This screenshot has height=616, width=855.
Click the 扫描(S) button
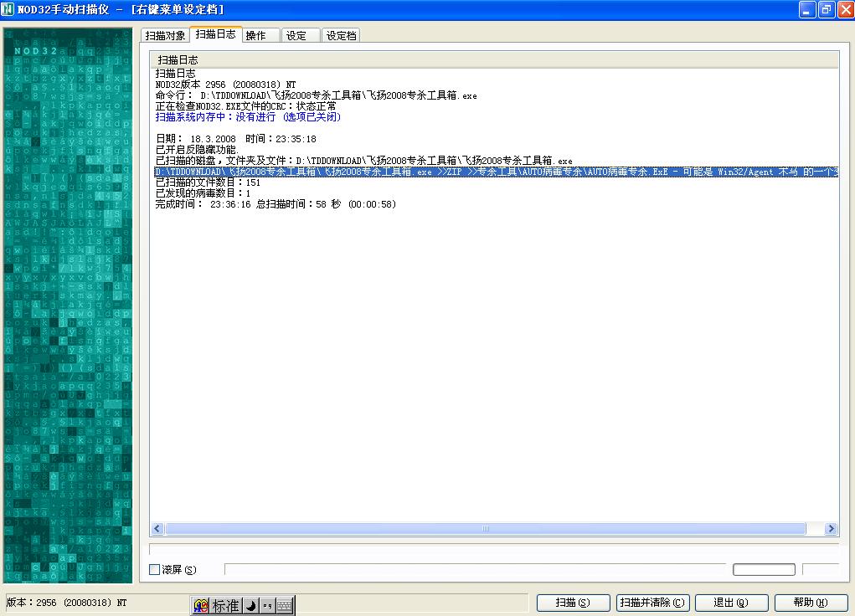point(573,603)
